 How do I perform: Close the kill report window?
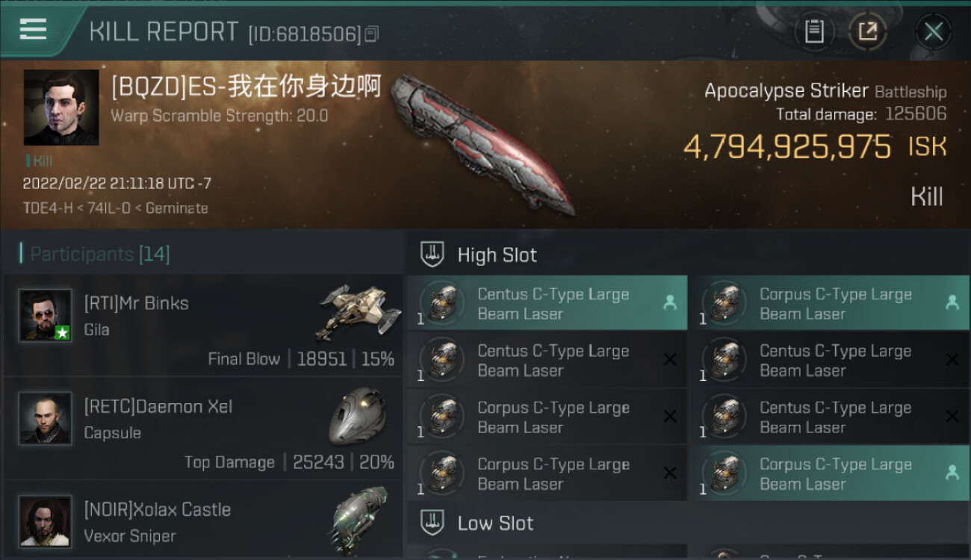pos(933,32)
